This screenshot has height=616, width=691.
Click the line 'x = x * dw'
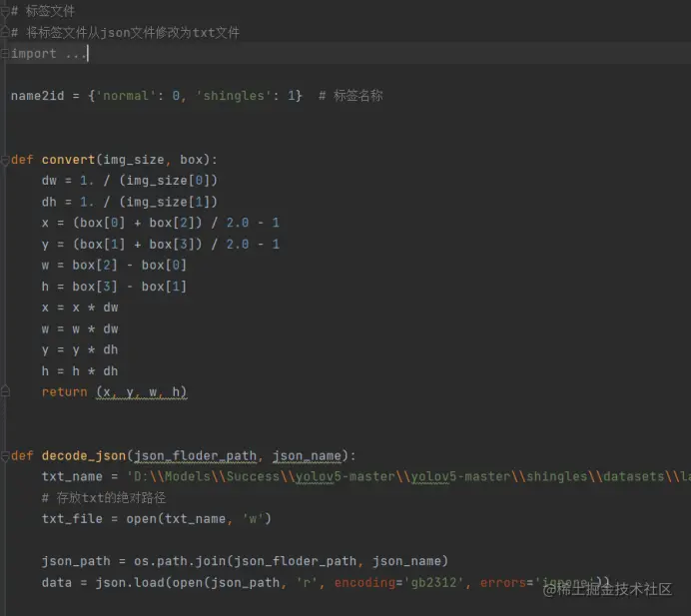(x=80, y=308)
